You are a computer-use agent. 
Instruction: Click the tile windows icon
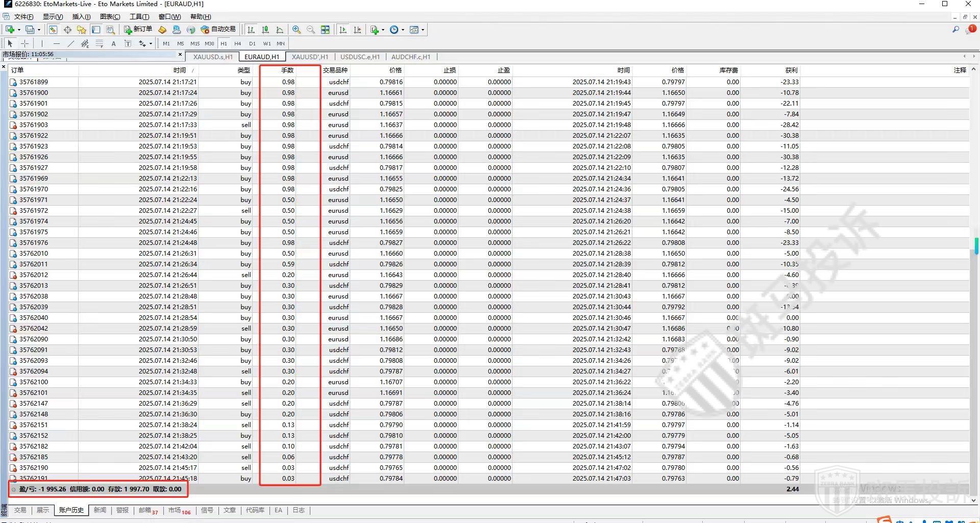[325, 30]
